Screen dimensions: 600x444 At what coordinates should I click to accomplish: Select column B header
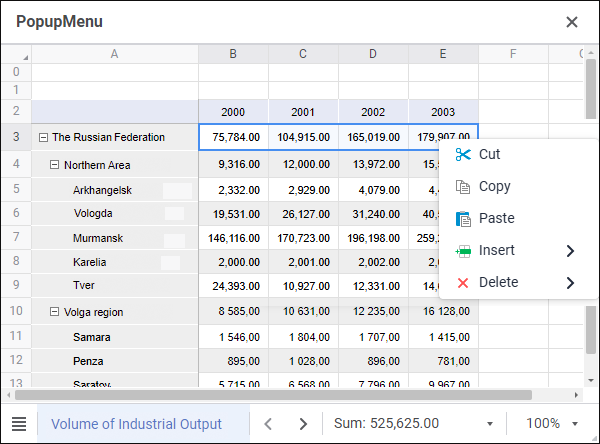pos(233,53)
